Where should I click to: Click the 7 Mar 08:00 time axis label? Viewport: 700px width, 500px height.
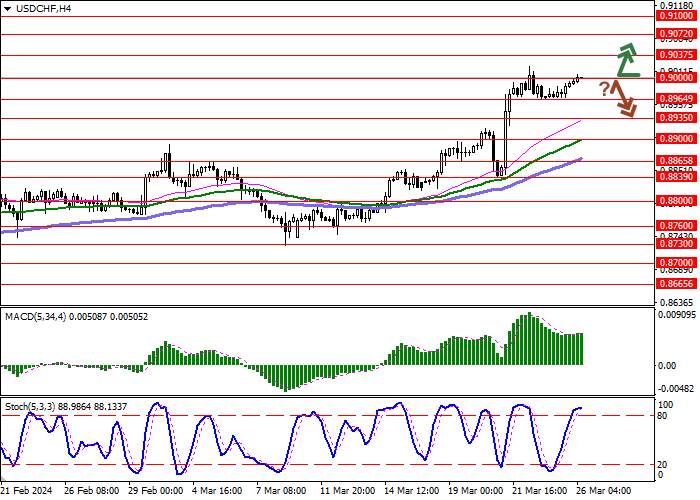[x=281, y=491]
